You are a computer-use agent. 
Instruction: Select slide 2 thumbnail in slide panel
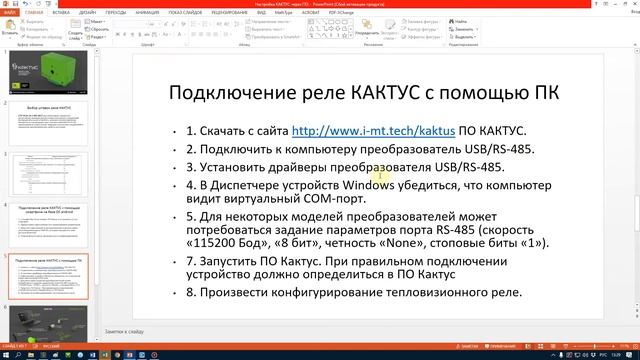pos(48,124)
